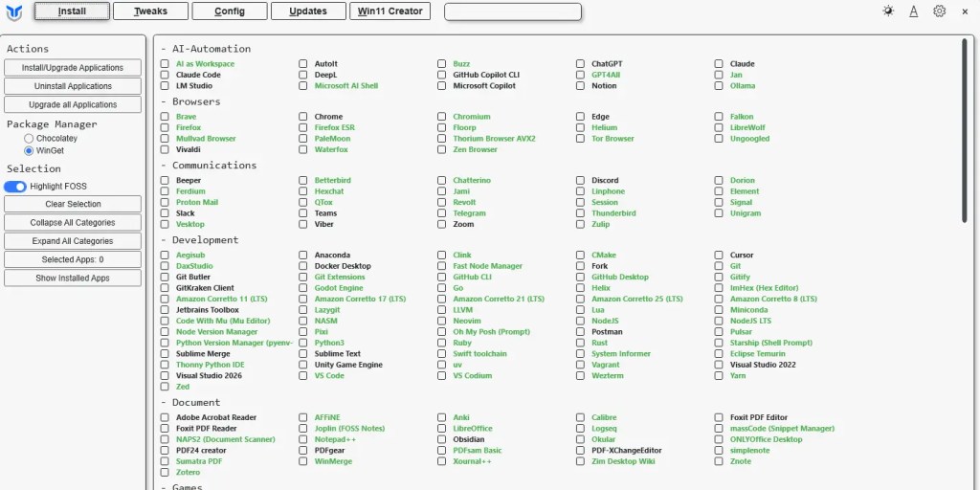Check the LibreOffice checkbox
980x490 pixels.
(x=442, y=429)
